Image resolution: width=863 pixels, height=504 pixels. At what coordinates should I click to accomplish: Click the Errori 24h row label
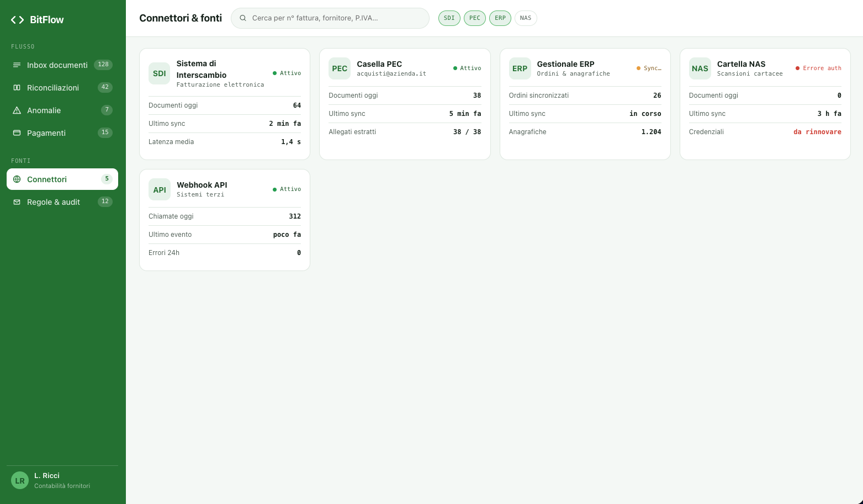coord(164,253)
